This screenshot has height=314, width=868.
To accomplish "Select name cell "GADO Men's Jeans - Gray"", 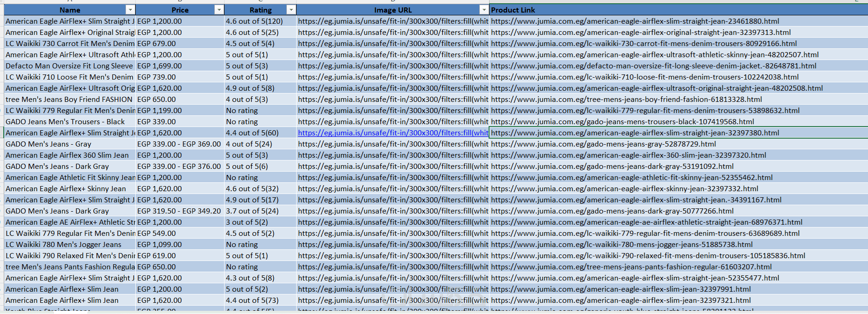I will [x=70, y=144].
